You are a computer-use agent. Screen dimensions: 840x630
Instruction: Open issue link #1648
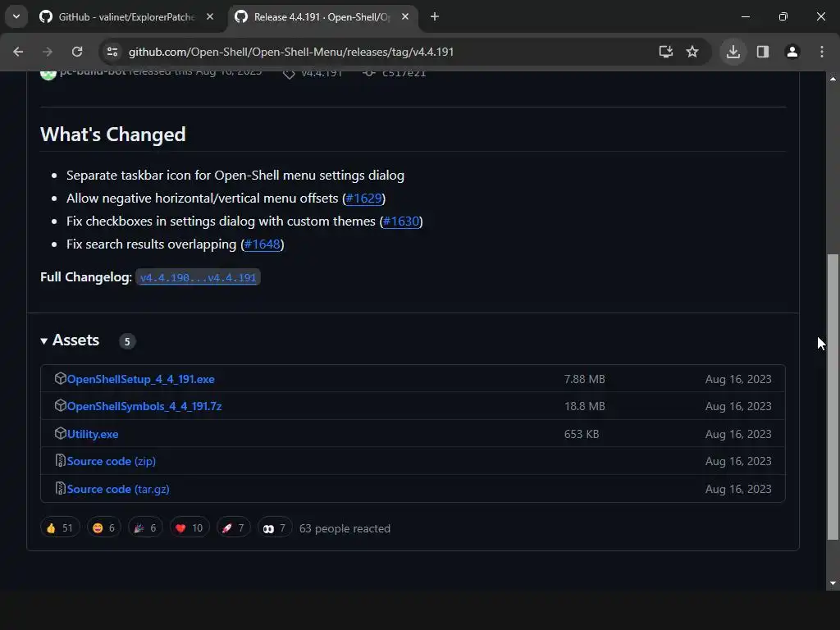262,244
